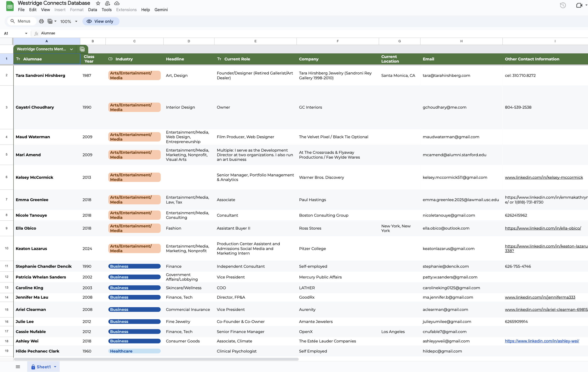Open the all sheets list icon
The height and width of the screenshot is (372, 588).
point(18,367)
